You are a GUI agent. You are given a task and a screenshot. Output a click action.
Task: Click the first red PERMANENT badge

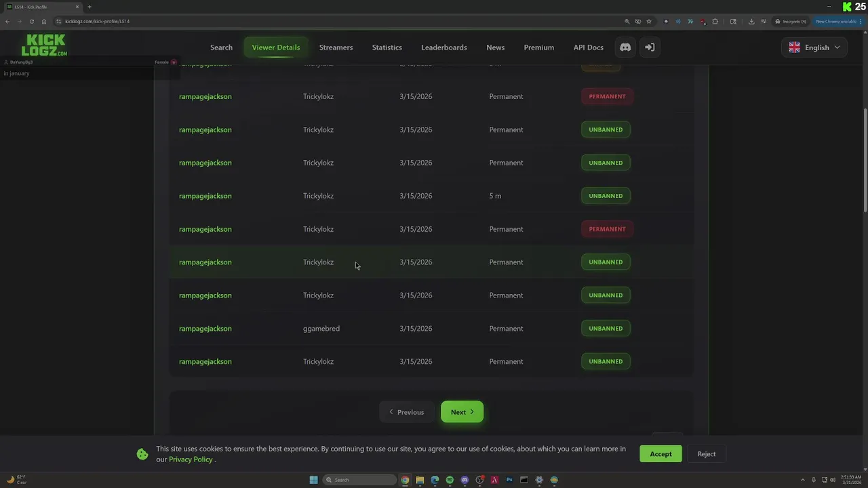608,96
